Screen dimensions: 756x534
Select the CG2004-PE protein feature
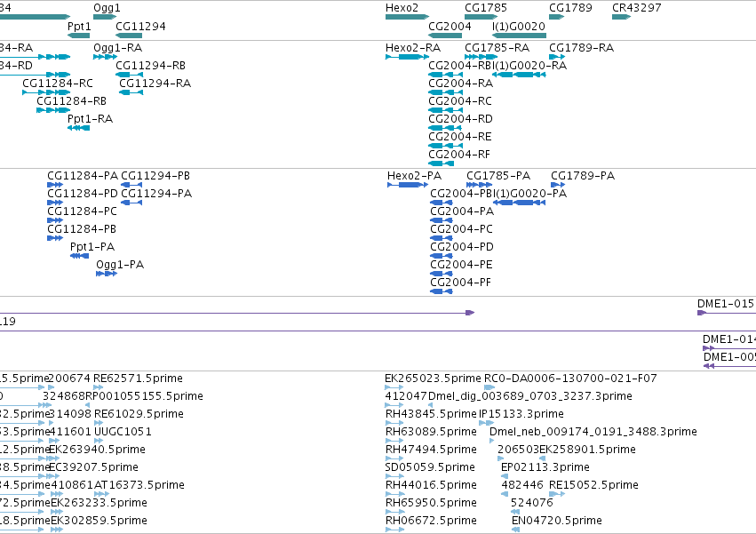click(x=442, y=274)
